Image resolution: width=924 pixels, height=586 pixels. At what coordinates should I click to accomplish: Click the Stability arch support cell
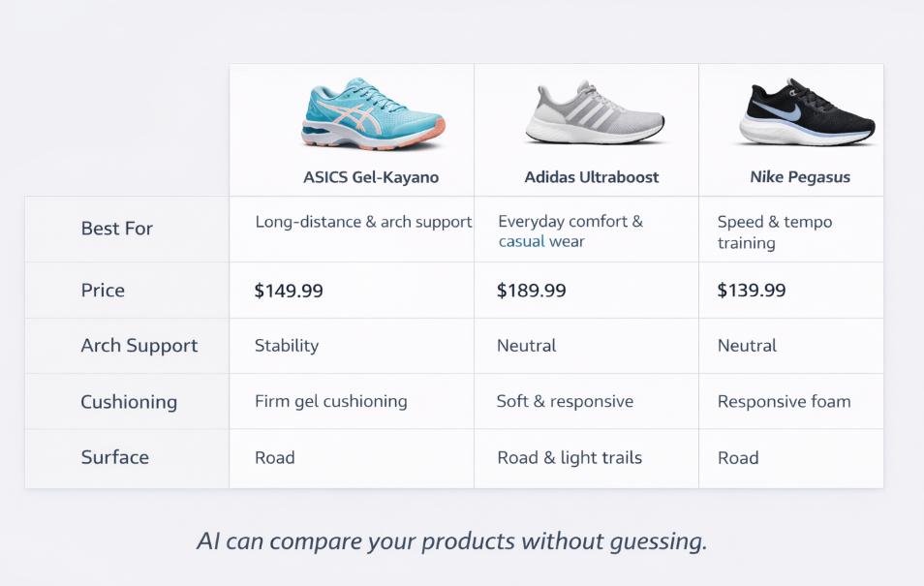point(287,346)
